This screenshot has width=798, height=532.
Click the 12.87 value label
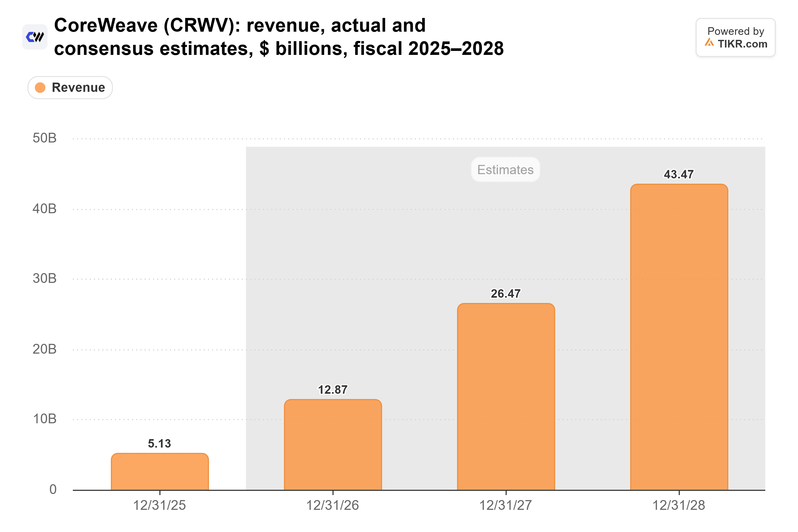coord(333,390)
